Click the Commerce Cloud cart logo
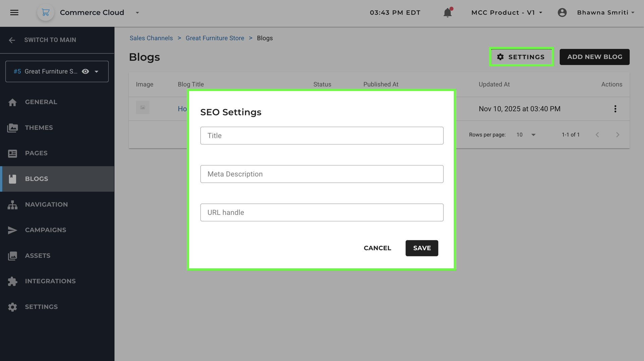 [x=46, y=13]
